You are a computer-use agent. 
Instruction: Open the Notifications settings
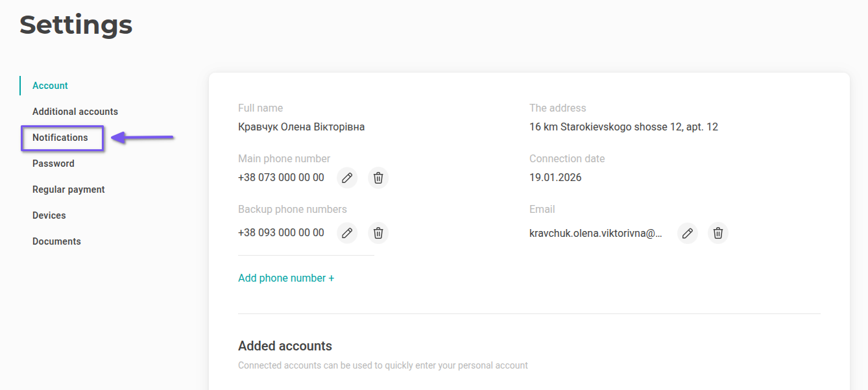click(x=60, y=138)
